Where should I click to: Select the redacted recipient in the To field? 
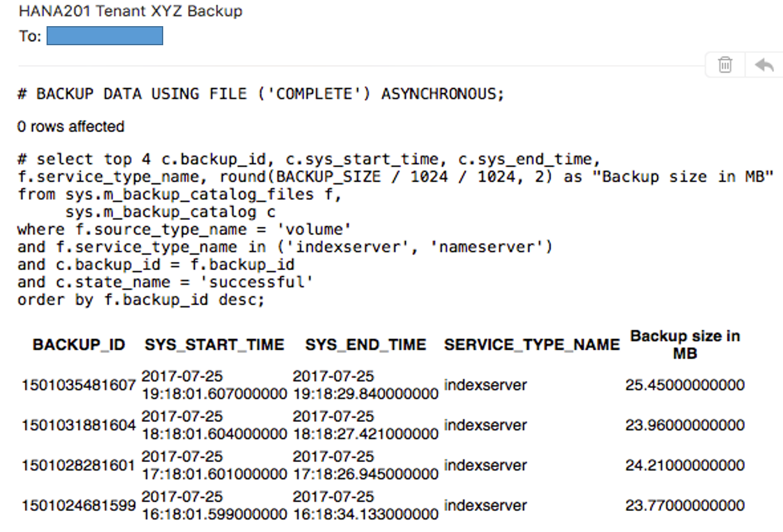(x=104, y=36)
